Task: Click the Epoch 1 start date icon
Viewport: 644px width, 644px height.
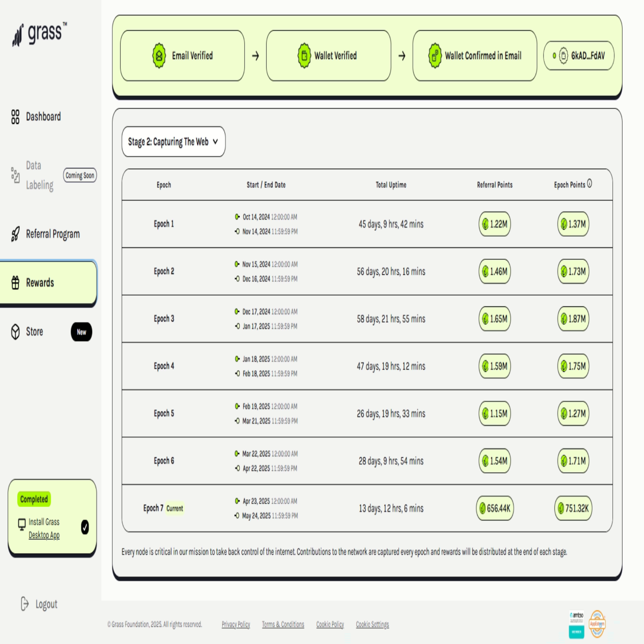Action: coord(237,217)
